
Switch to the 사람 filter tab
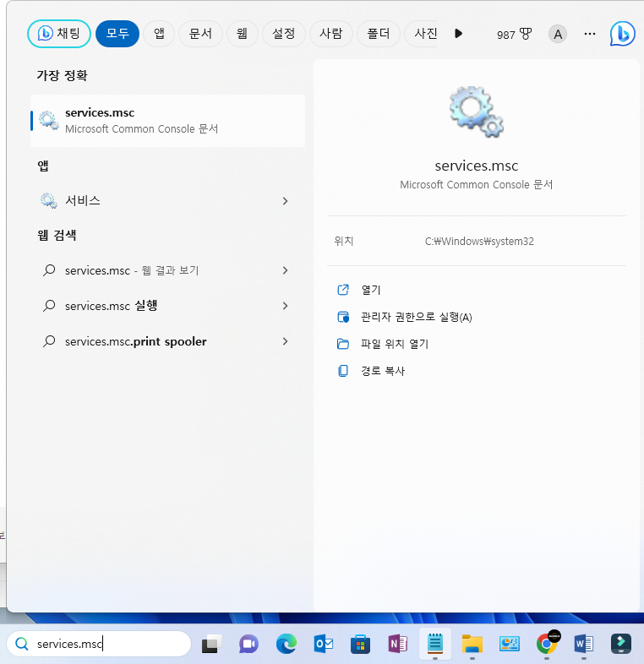click(x=331, y=34)
